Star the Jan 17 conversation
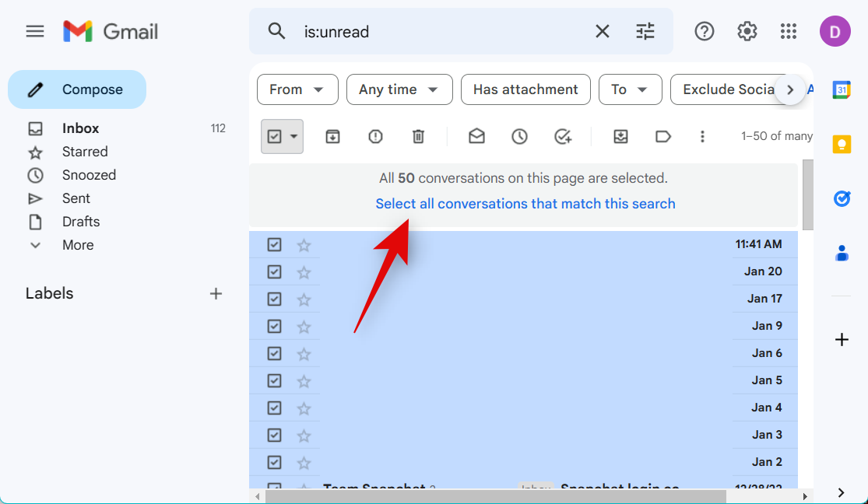The width and height of the screenshot is (868, 504). click(304, 299)
